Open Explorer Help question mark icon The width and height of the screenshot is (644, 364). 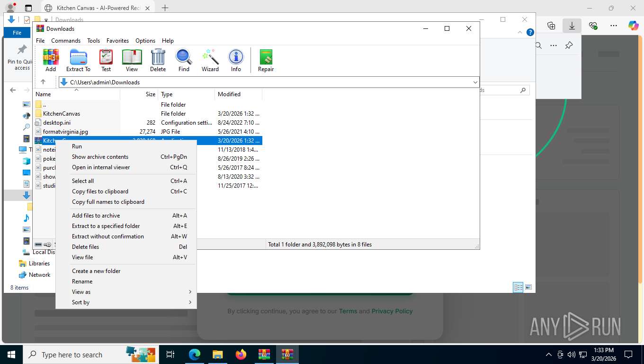pos(530,33)
